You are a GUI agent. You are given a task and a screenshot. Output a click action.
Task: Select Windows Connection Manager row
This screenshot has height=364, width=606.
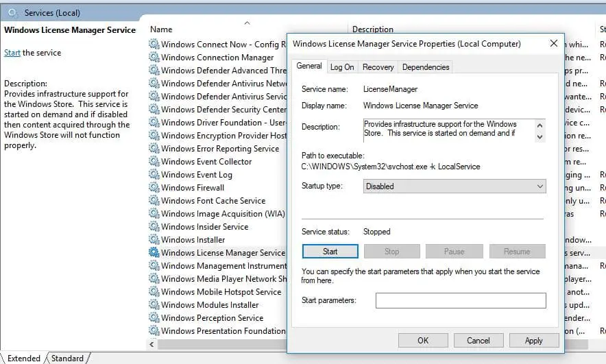click(x=217, y=57)
